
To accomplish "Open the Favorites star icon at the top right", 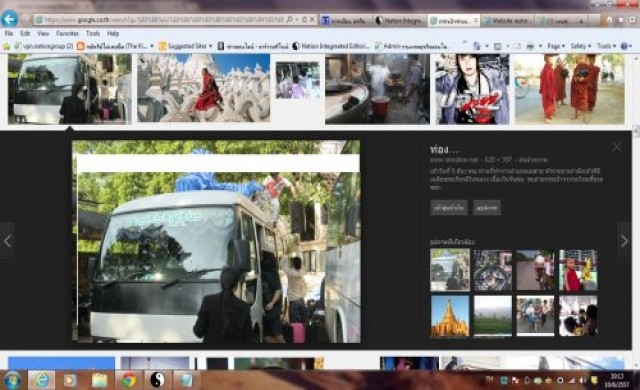I will [x=621, y=20].
